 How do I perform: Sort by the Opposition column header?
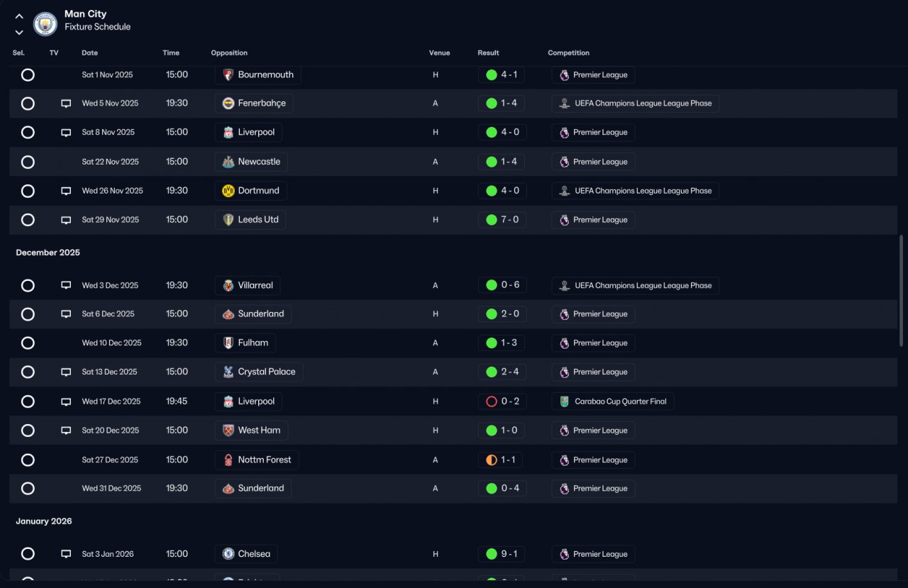click(x=229, y=53)
